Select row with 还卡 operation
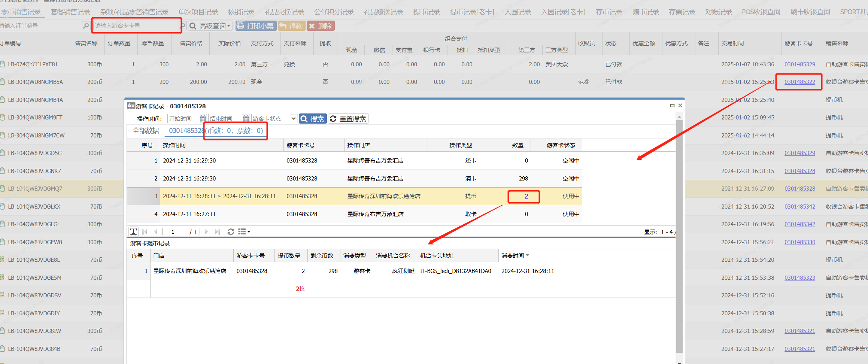The image size is (868, 364). tap(354, 160)
